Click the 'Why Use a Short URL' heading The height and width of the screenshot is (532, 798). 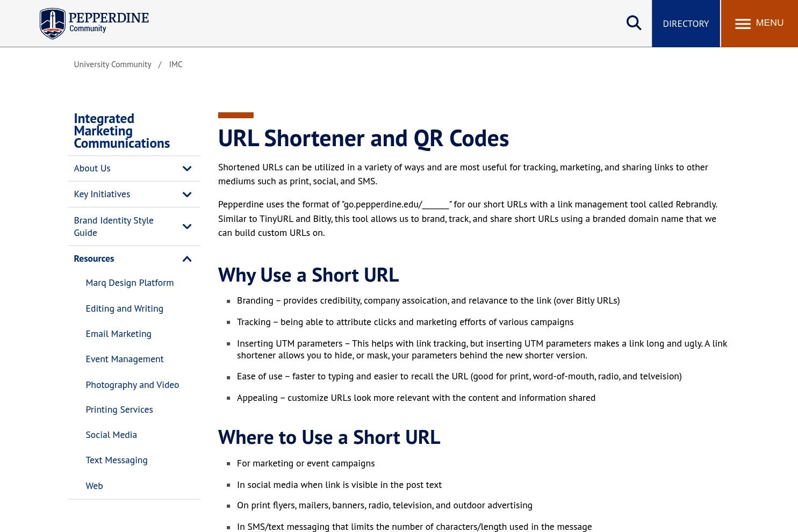pyautogui.click(x=308, y=275)
